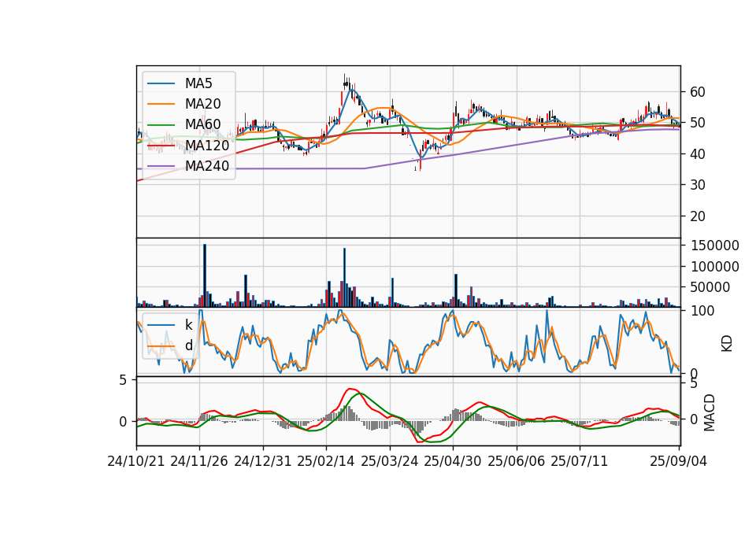
Task: Click the blue MA5 legend line sample
Action: click(161, 83)
